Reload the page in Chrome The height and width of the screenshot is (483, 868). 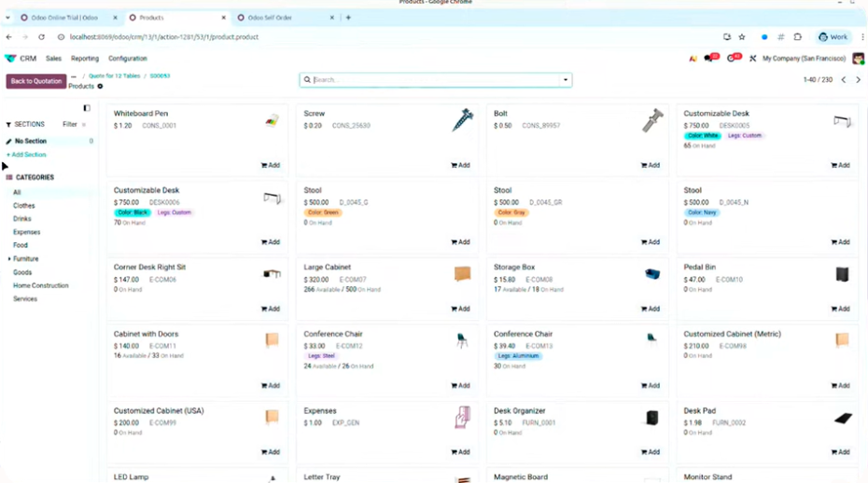click(41, 37)
